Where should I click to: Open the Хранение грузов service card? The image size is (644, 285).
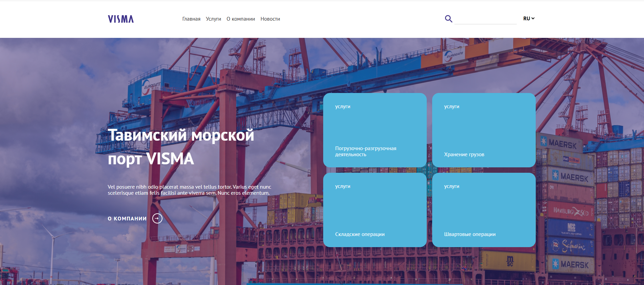click(x=484, y=130)
